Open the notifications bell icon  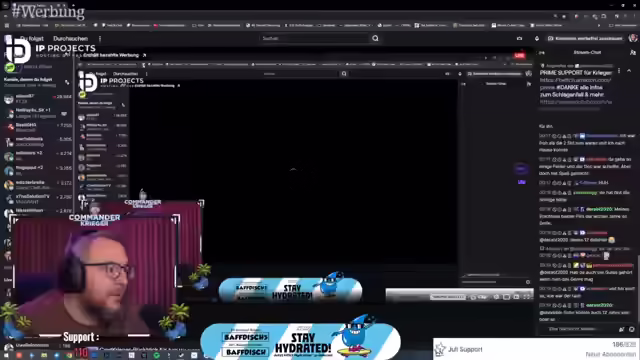point(537,38)
